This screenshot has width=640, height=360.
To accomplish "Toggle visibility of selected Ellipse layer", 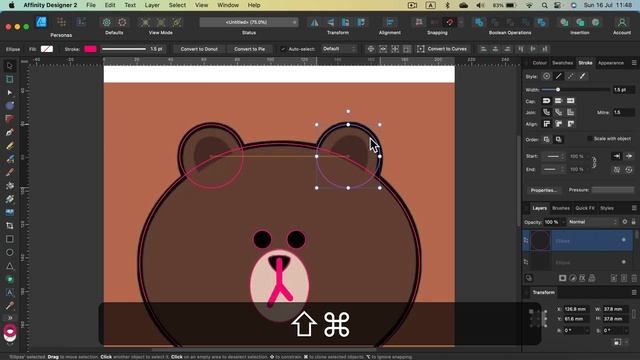I will point(624,240).
